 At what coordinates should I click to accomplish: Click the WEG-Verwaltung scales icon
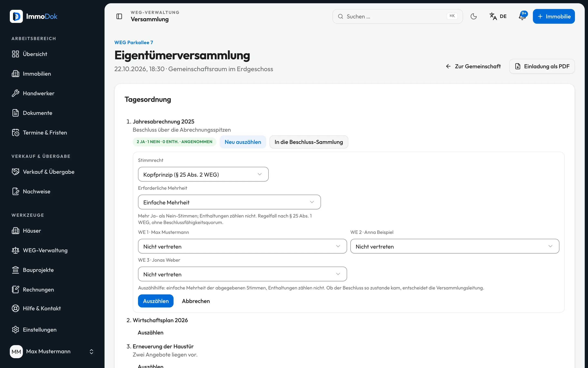(15, 250)
